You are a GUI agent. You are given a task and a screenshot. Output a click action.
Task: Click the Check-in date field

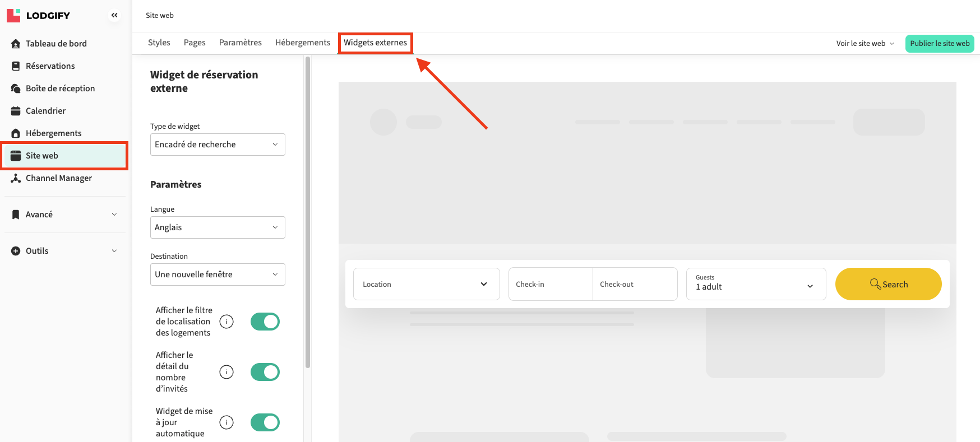click(x=551, y=284)
